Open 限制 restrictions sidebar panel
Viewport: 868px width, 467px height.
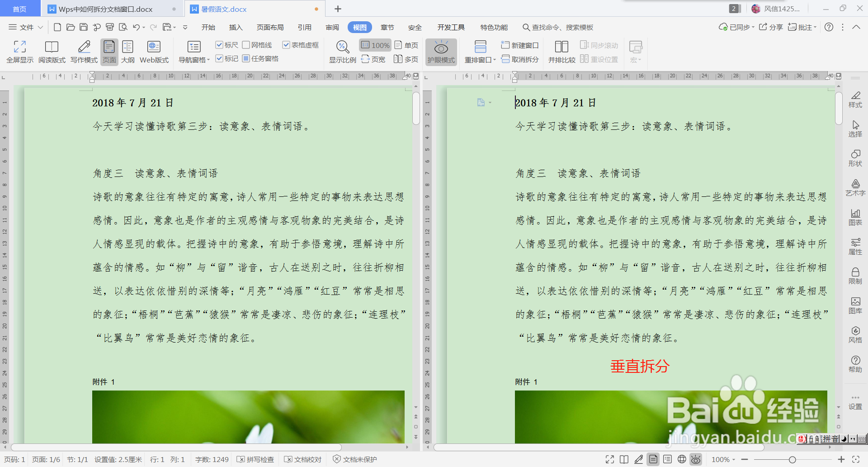pos(855,276)
